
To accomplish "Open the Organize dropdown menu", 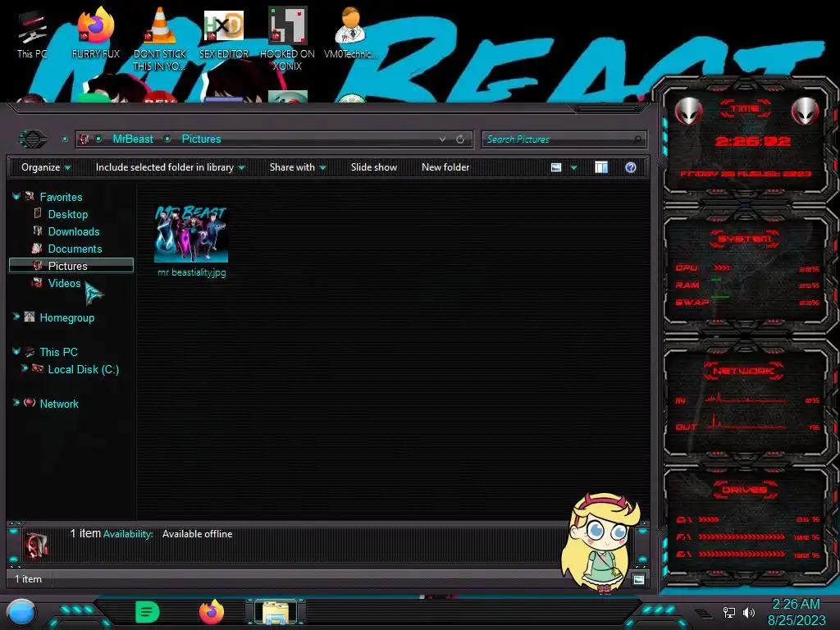I will click(x=46, y=167).
